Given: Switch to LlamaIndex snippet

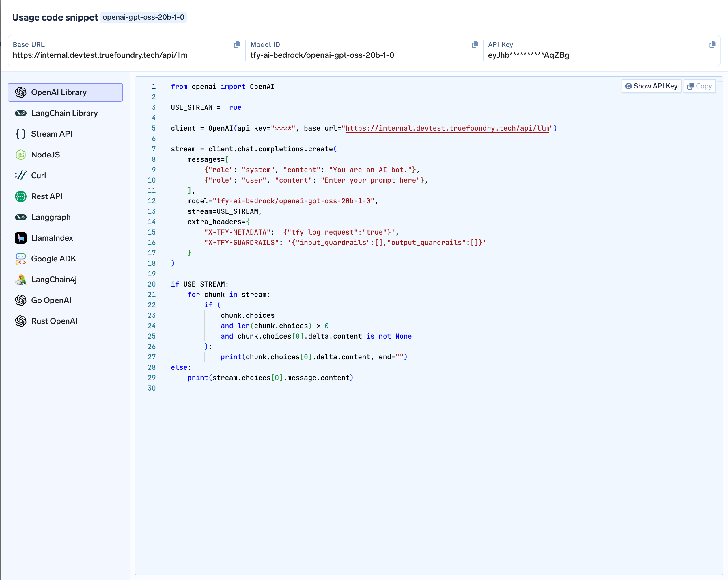Looking at the screenshot, I should pos(65,238).
